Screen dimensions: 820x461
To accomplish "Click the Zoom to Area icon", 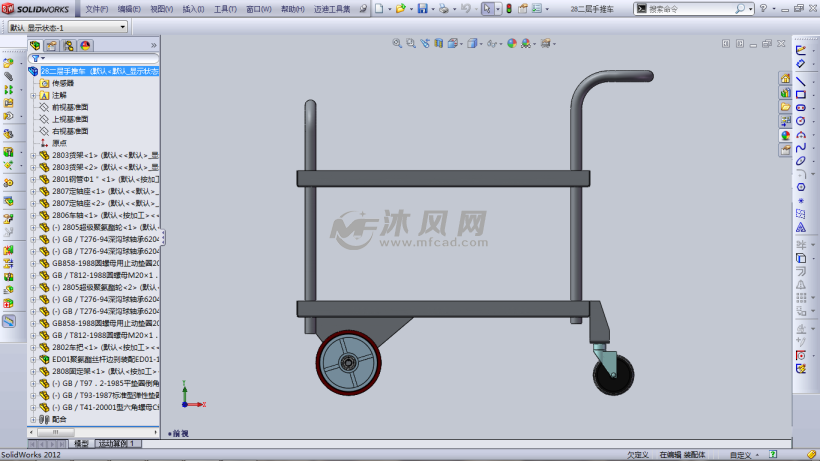I will pyautogui.click(x=411, y=43).
